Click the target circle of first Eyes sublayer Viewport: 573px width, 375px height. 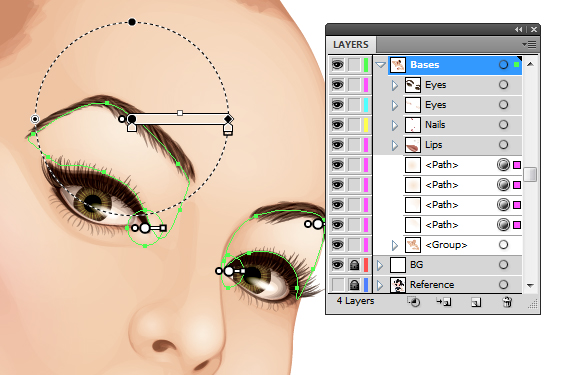click(x=503, y=85)
